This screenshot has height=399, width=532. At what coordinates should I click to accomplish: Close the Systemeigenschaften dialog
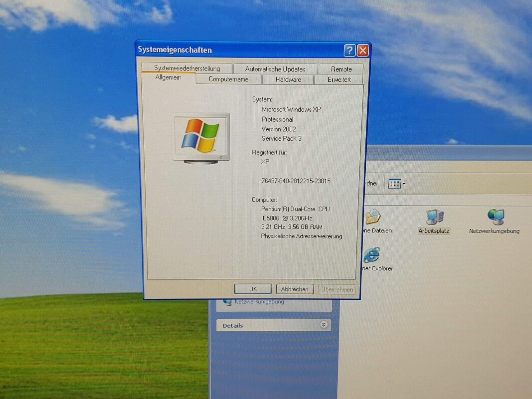[363, 51]
